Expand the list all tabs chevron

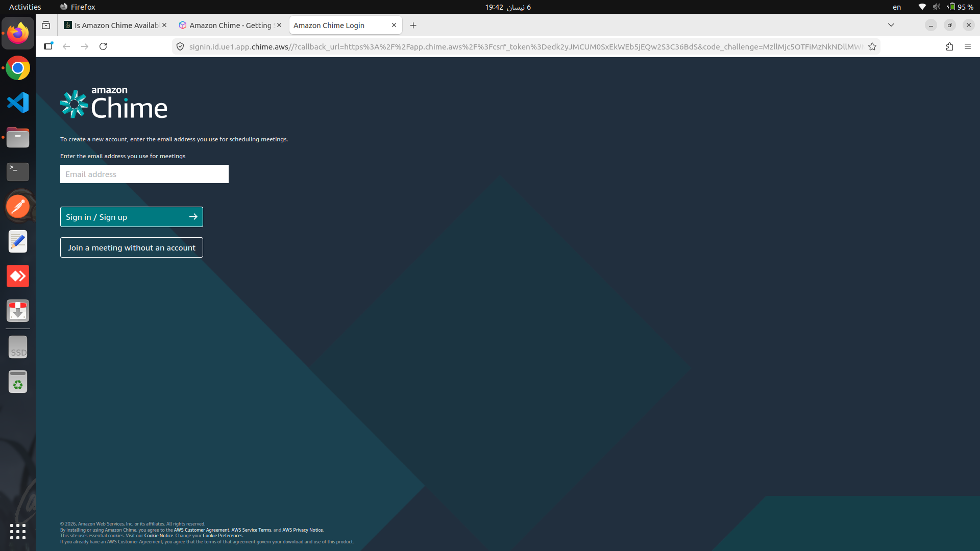(x=891, y=25)
